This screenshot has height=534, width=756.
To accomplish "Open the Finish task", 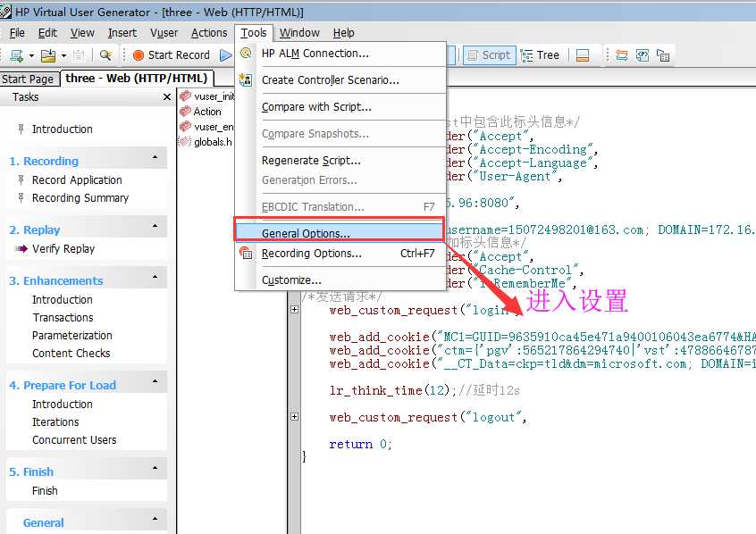I will 45,491.
